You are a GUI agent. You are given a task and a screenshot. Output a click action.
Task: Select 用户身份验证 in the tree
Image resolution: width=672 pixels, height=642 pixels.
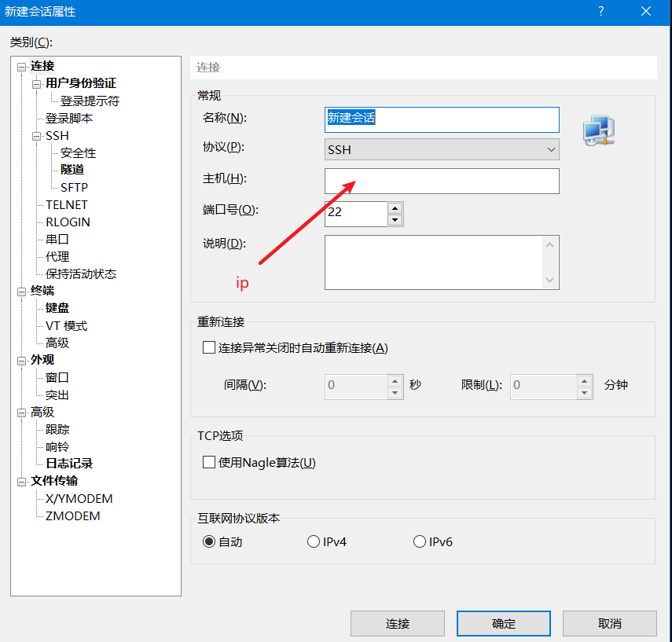(81, 83)
